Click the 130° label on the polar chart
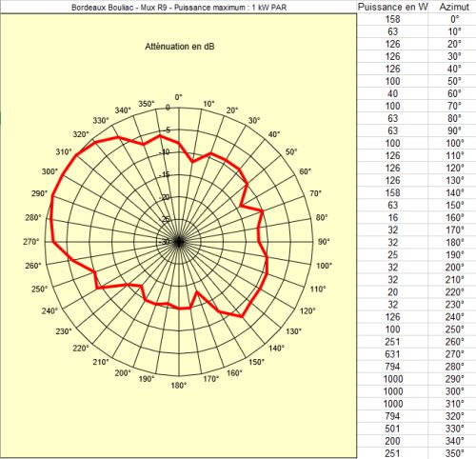The image size is (476, 459). click(293, 331)
